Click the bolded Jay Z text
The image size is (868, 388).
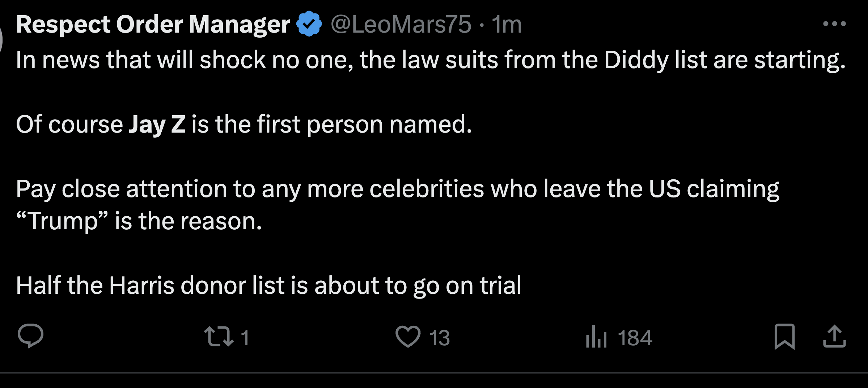click(157, 124)
